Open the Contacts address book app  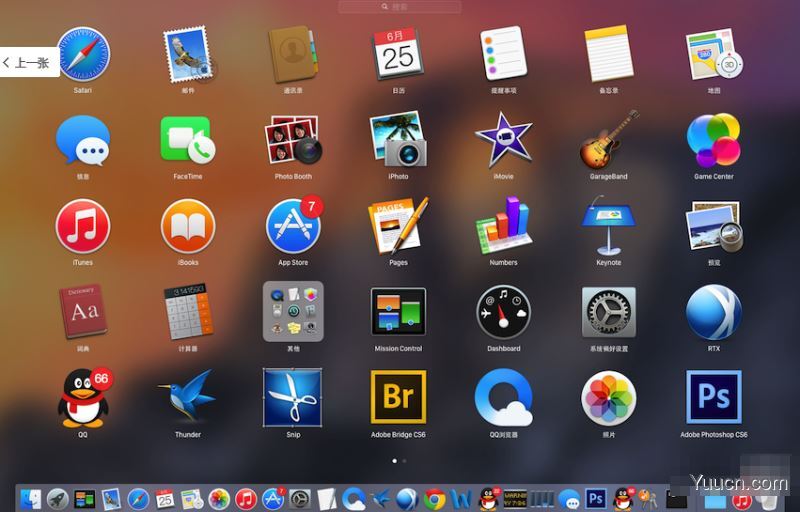click(293, 54)
